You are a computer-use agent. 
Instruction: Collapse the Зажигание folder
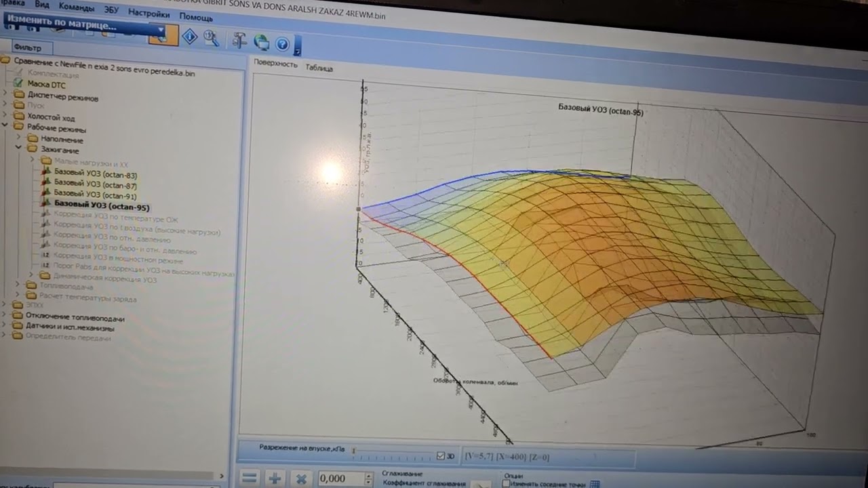pyautogui.click(x=18, y=147)
